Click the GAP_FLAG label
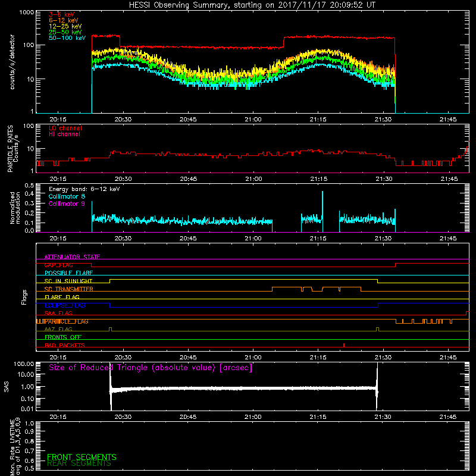476x476 pixels. (x=58, y=265)
